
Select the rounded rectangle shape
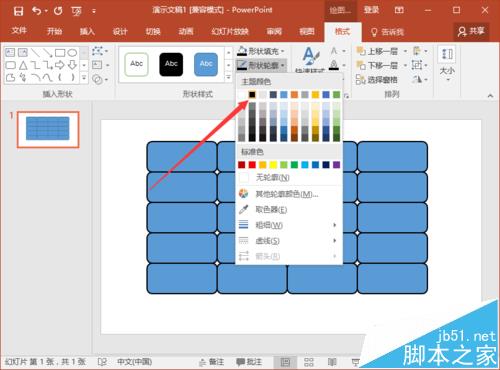coord(10,65)
